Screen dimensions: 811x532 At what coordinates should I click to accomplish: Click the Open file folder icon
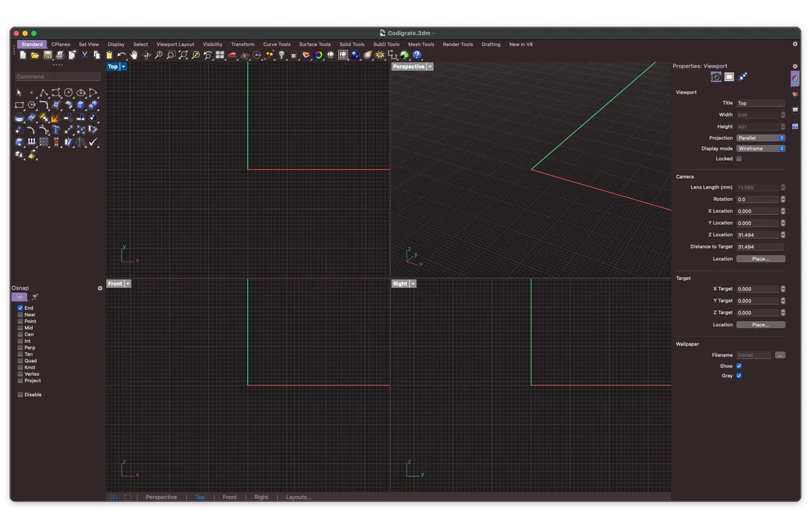pos(35,55)
